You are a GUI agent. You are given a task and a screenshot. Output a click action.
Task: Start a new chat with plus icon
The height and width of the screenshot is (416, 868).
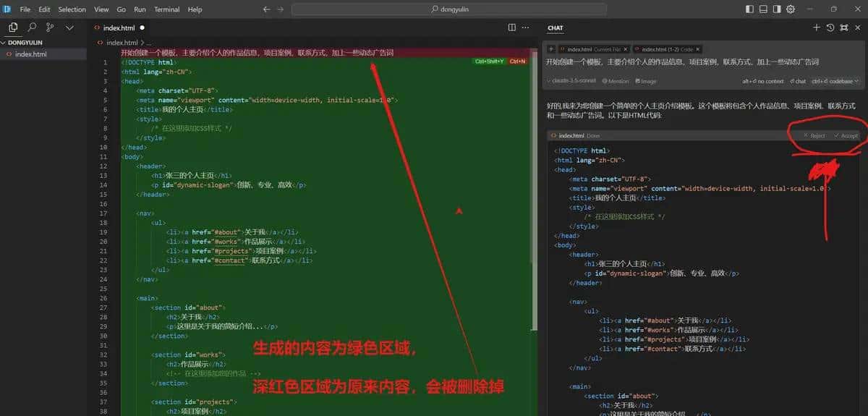click(817, 27)
